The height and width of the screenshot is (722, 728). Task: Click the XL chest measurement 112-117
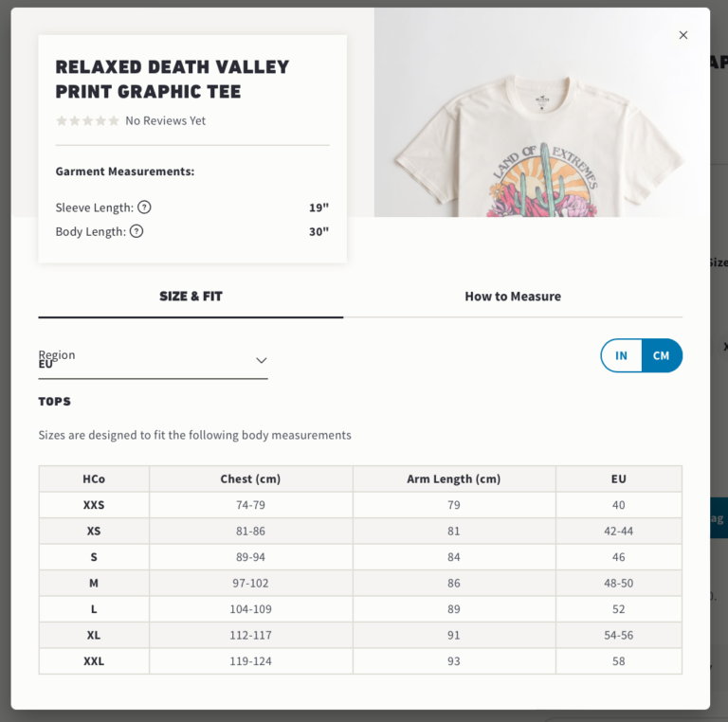(x=250, y=635)
